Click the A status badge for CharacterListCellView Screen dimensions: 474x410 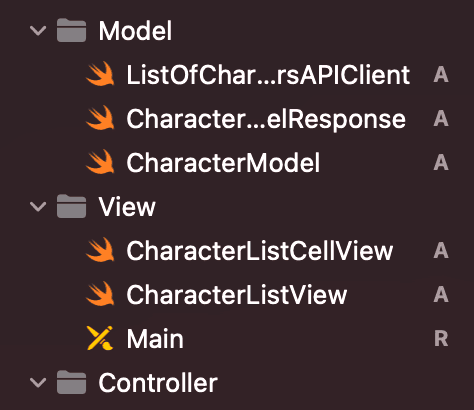coord(441,250)
